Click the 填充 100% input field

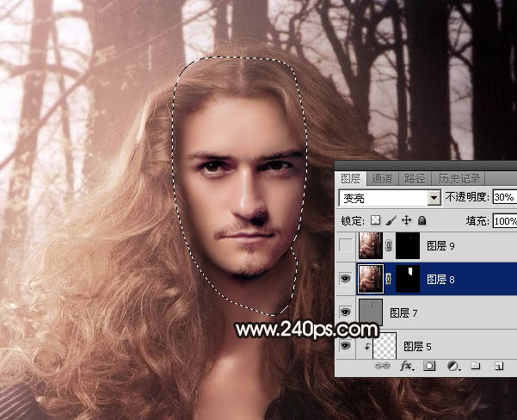(x=504, y=220)
